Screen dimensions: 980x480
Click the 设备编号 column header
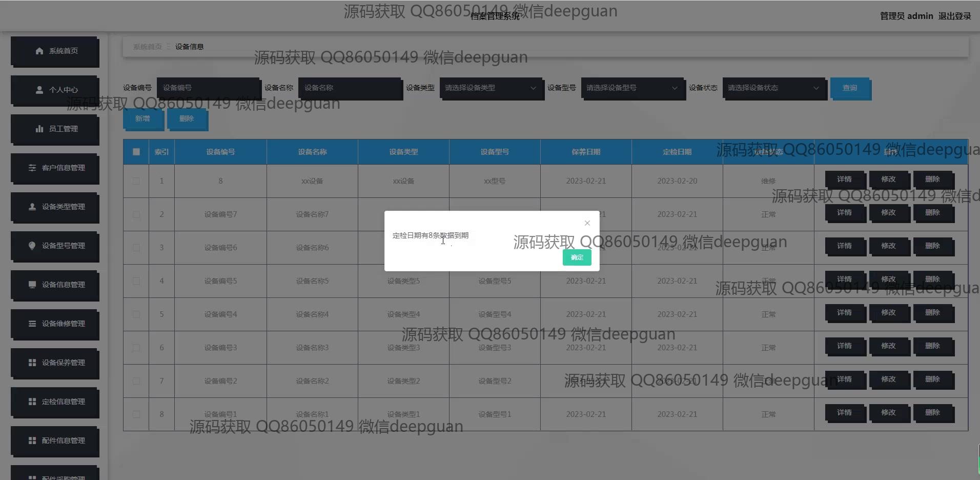[x=220, y=152]
